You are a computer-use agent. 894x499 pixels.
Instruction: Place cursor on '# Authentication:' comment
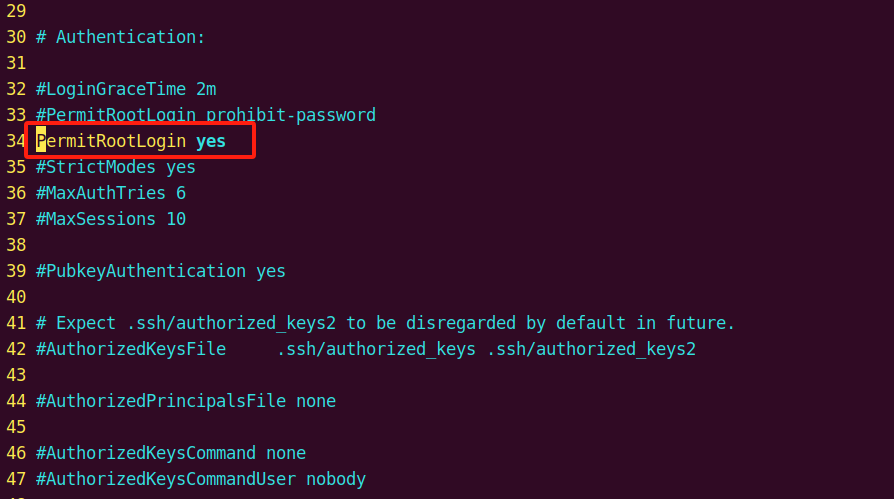click(x=120, y=37)
